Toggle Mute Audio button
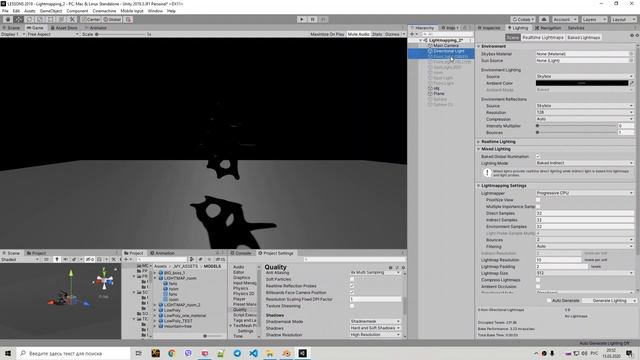The width and height of the screenshot is (640, 360). [358, 34]
